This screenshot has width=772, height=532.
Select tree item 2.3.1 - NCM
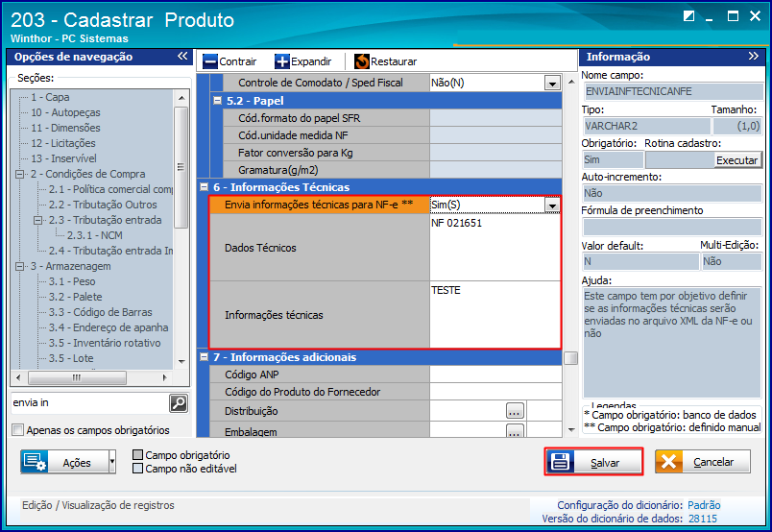pyautogui.click(x=94, y=235)
